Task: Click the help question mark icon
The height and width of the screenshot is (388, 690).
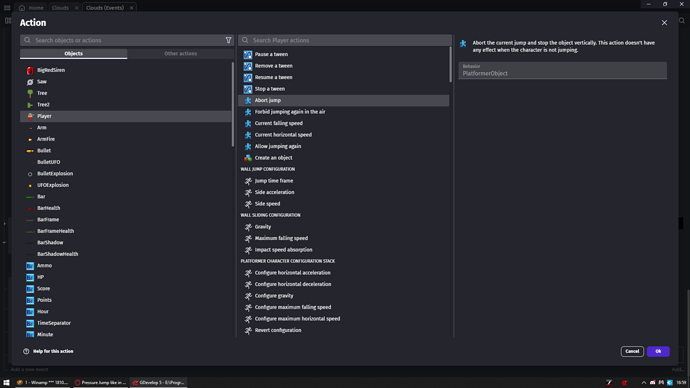Action: pyautogui.click(x=26, y=351)
